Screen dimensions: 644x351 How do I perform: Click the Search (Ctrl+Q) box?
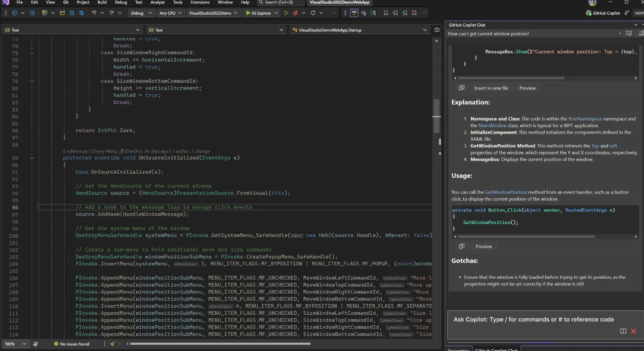(x=280, y=2)
